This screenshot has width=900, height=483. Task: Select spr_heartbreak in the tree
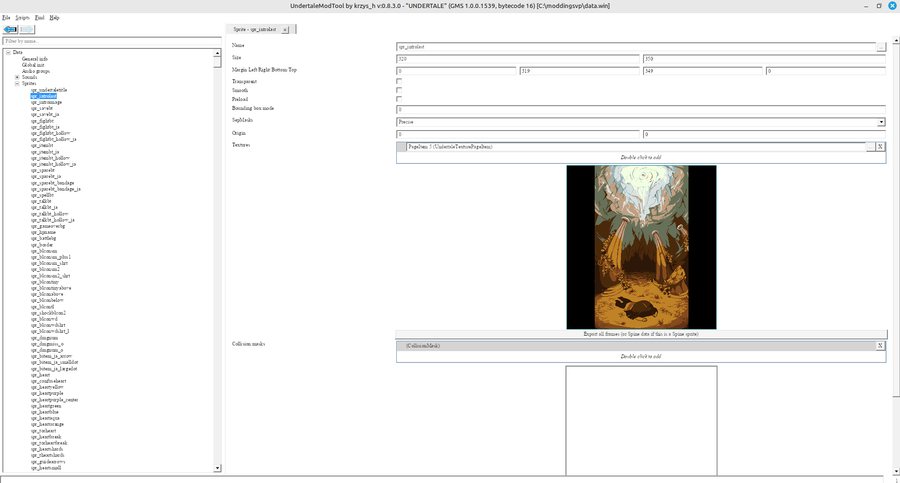(x=45, y=436)
